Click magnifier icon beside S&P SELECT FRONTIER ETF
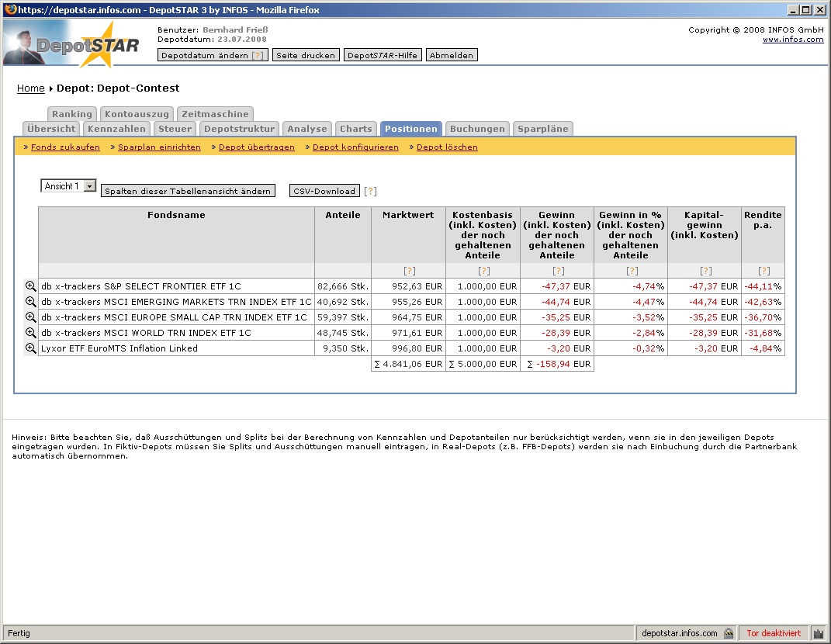 pyautogui.click(x=31, y=286)
